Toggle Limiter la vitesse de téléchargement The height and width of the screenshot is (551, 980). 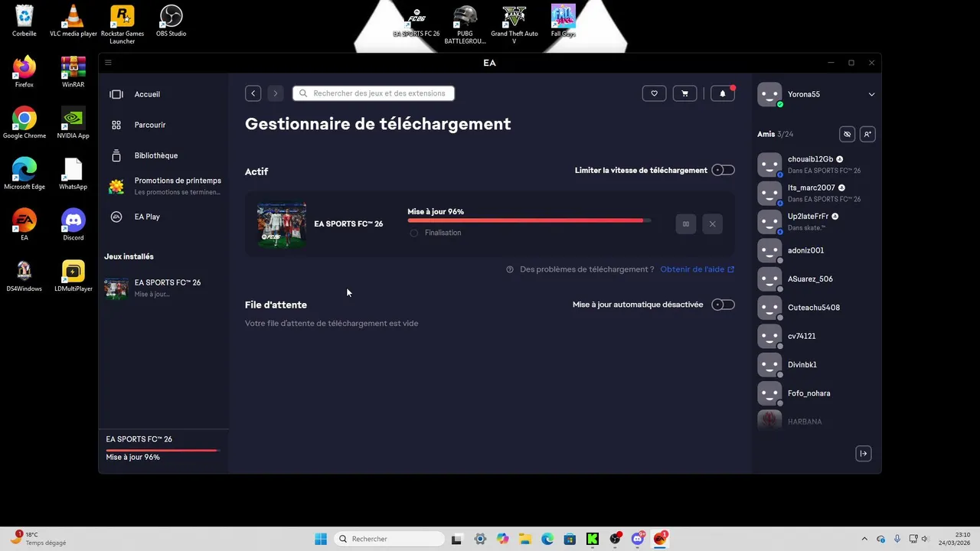point(723,170)
